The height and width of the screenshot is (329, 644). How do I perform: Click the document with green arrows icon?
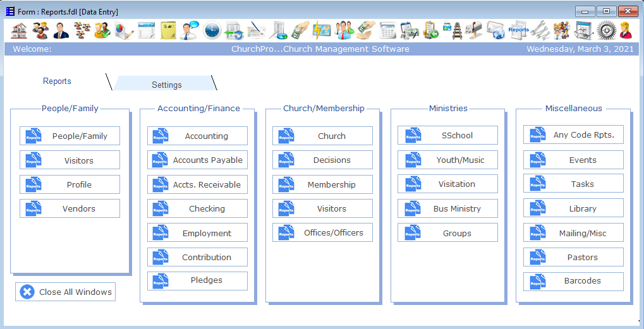point(234,30)
